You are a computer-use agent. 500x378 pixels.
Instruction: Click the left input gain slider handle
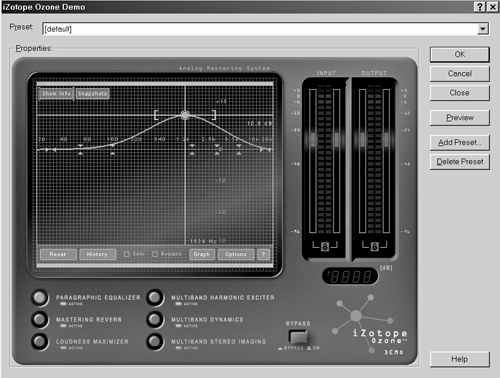313,139
